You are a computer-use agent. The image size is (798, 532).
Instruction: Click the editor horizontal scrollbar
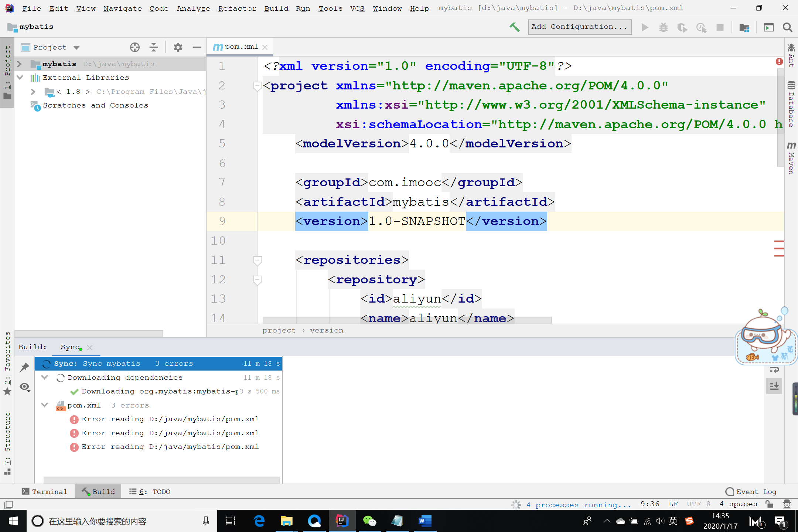407,320
